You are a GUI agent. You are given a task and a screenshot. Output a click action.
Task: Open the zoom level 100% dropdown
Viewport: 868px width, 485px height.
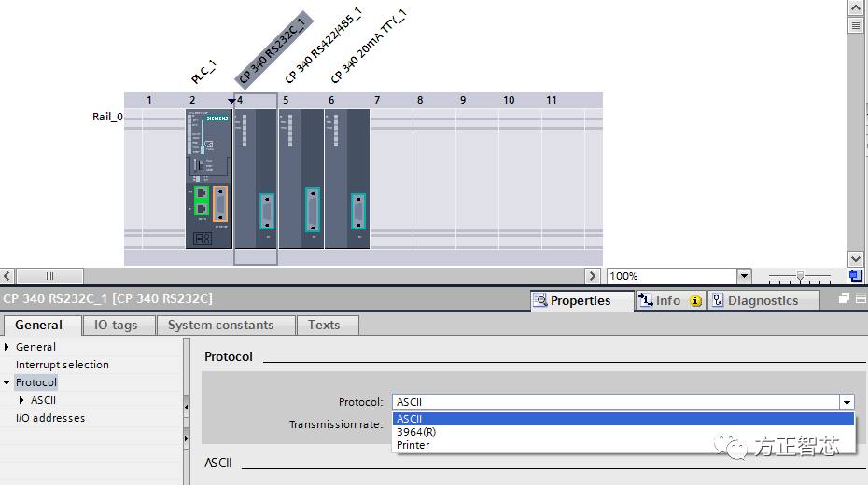(x=744, y=276)
